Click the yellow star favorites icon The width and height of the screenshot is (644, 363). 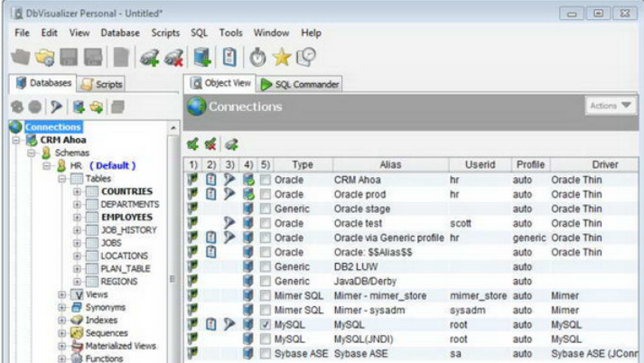pyautogui.click(x=282, y=57)
